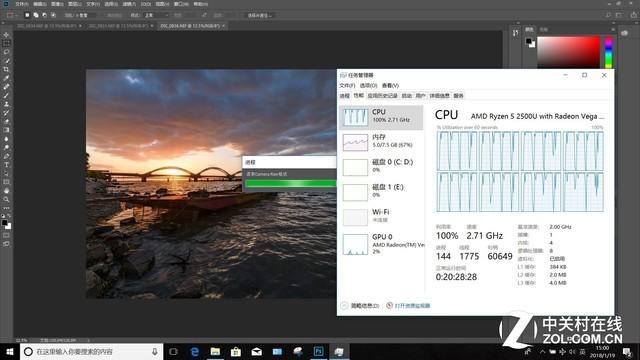Select the Zoom tool in toolbar
Screen dimensions: 640x360
coord(6,199)
